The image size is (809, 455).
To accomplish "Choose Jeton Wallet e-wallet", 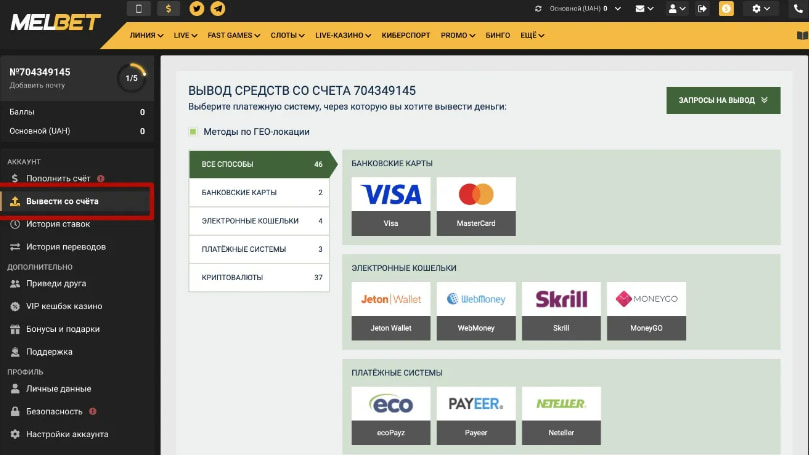I will pos(391,311).
